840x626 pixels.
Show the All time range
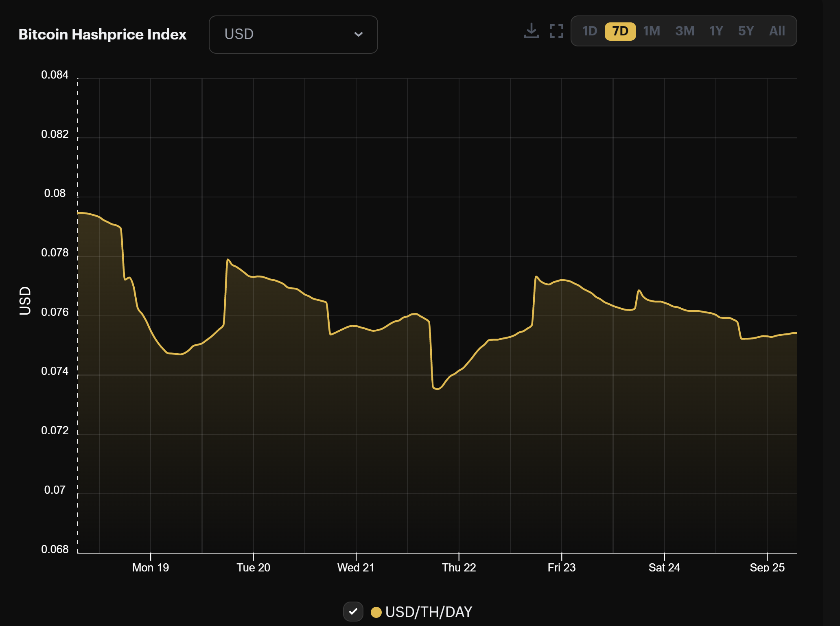(777, 31)
